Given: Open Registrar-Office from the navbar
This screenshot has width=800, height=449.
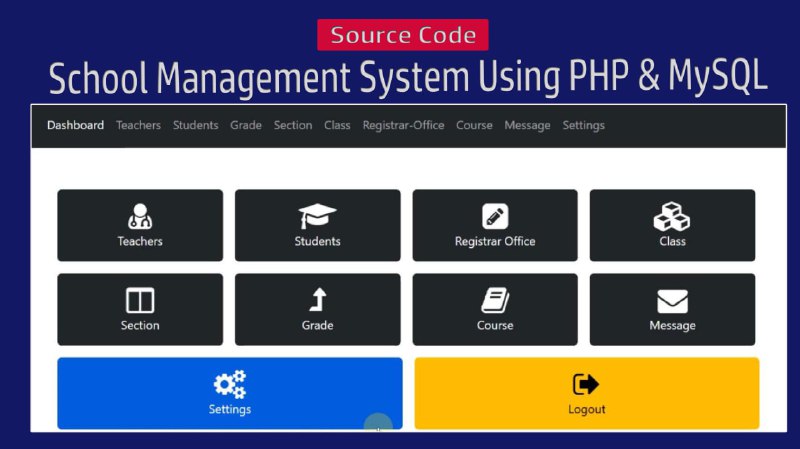Looking at the screenshot, I should 404,125.
